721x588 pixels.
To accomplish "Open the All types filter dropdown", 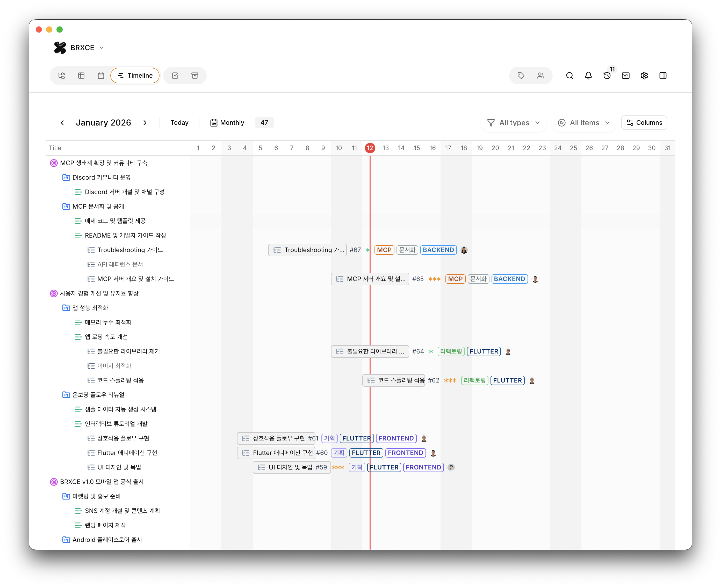I will point(513,123).
